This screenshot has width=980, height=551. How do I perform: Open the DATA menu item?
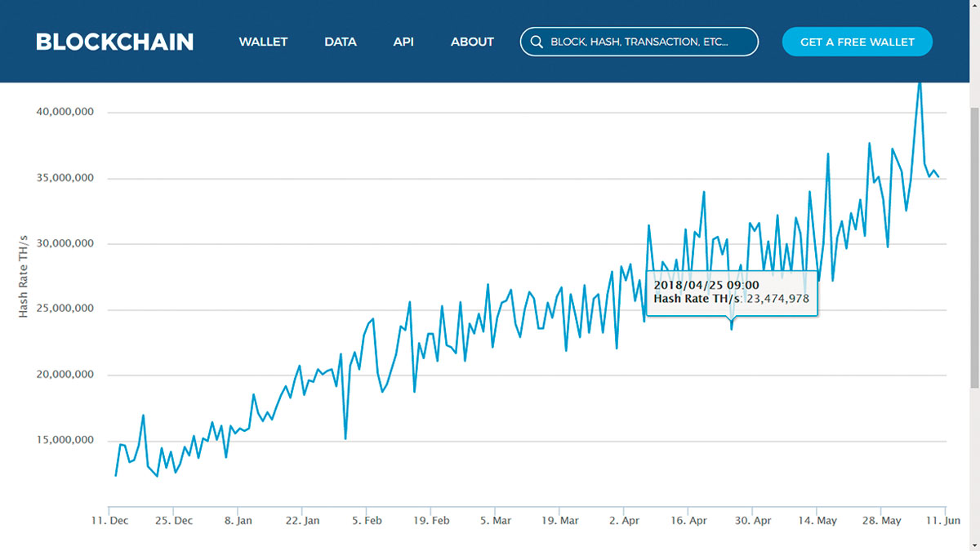tap(340, 42)
